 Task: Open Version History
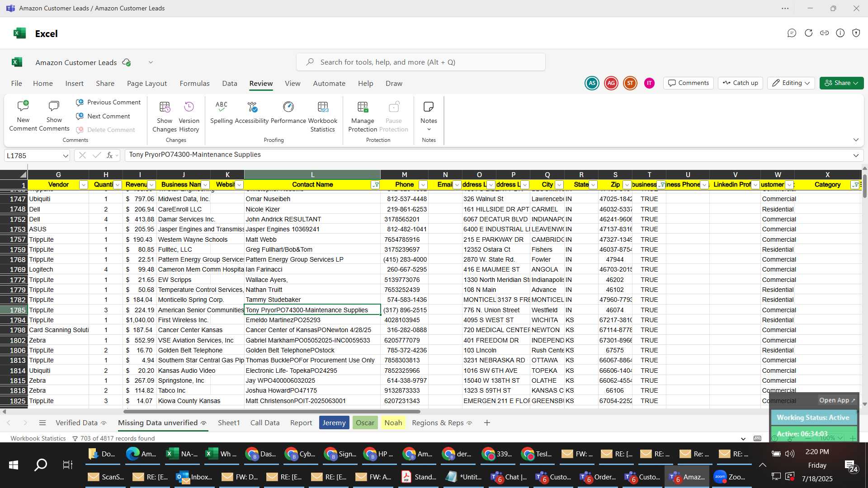pos(189,116)
